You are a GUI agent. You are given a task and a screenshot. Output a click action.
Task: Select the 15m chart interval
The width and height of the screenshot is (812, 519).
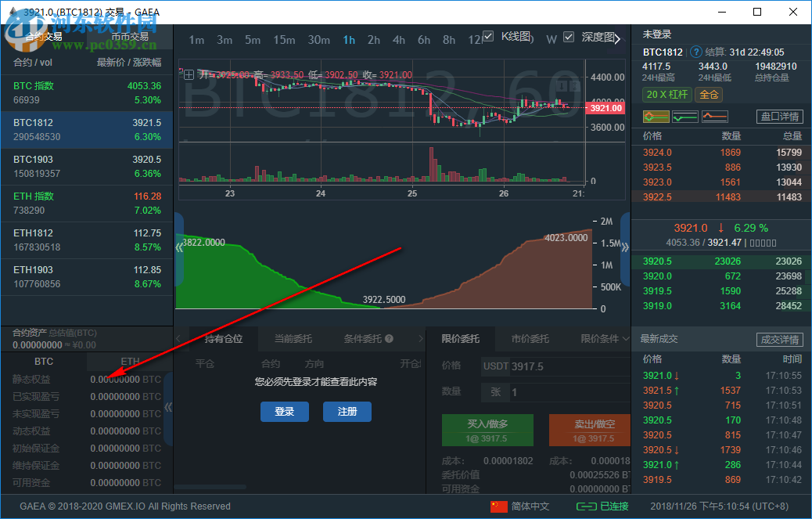[284, 40]
